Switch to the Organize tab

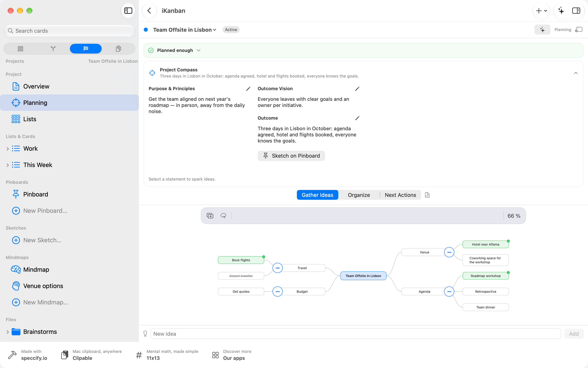[x=359, y=195]
